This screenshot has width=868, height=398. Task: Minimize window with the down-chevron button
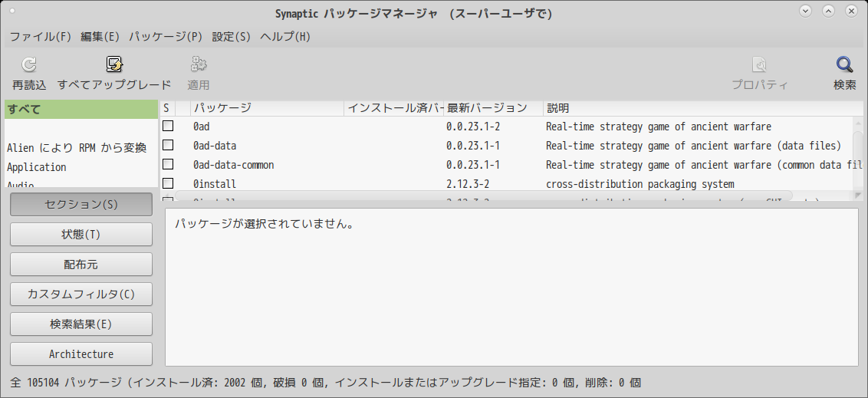pos(805,11)
